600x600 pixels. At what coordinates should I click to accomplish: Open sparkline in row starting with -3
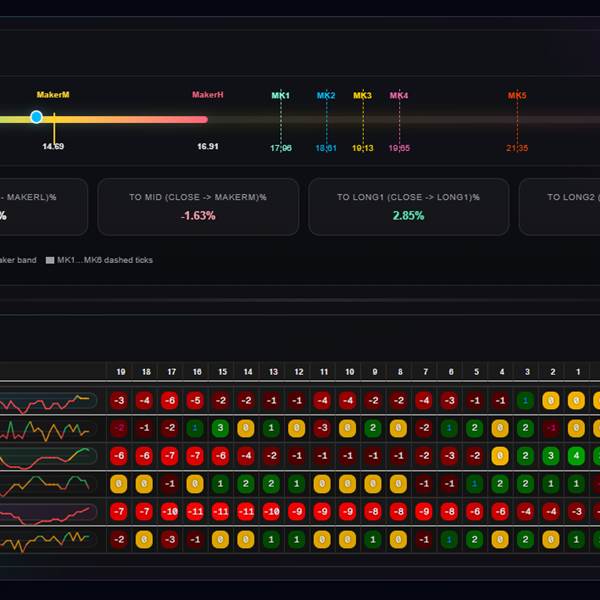(x=49, y=401)
